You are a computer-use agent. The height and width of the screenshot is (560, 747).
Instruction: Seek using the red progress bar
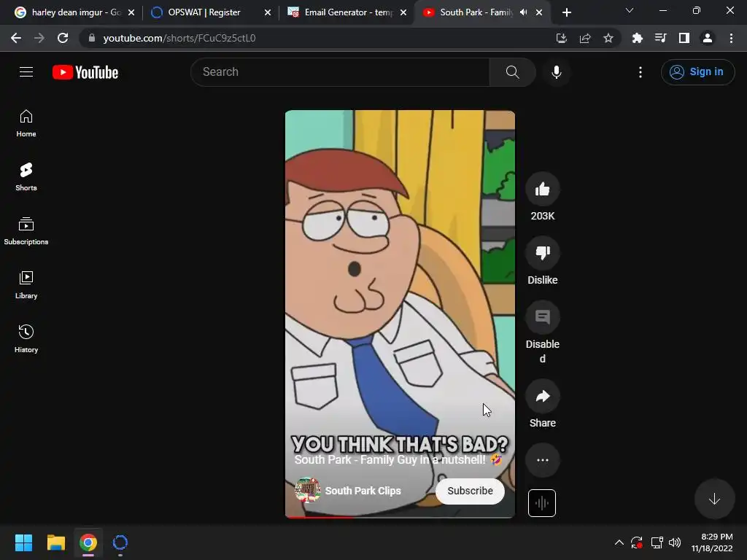[400, 517]
